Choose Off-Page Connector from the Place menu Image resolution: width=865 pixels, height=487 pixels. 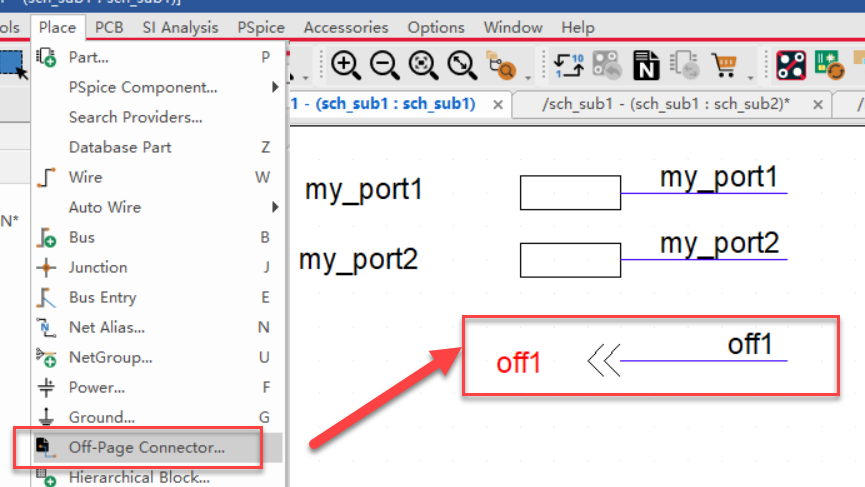[146, 447]
